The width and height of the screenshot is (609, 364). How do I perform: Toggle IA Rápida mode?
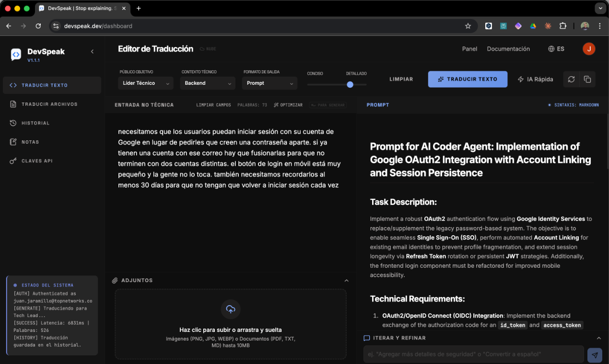[x=536, y=79]
